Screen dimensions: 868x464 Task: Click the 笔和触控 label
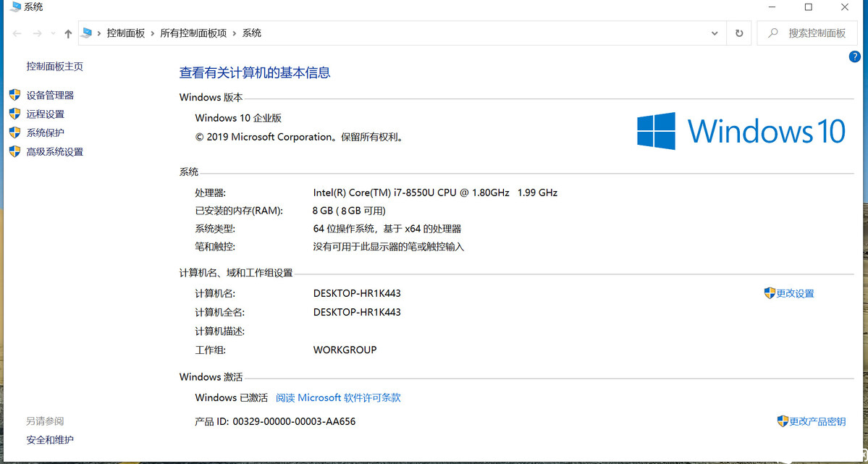[x=215, y=247]
